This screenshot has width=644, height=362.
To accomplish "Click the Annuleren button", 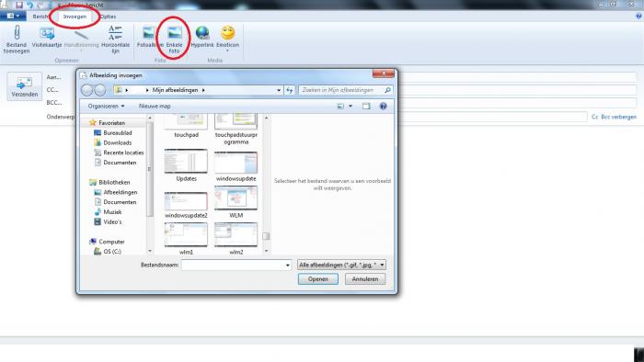I will (365, 278).
